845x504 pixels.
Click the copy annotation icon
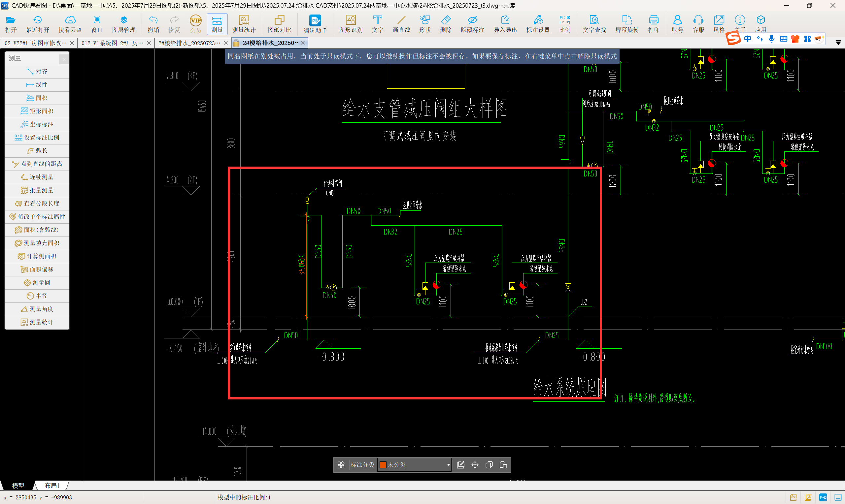click(x=489, y=465)
